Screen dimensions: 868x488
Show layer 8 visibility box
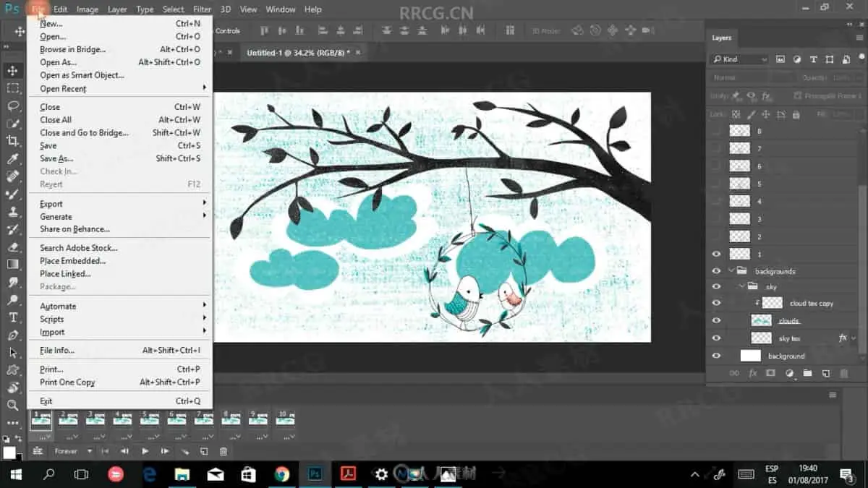pyautogui.click(x=716, y=131)
